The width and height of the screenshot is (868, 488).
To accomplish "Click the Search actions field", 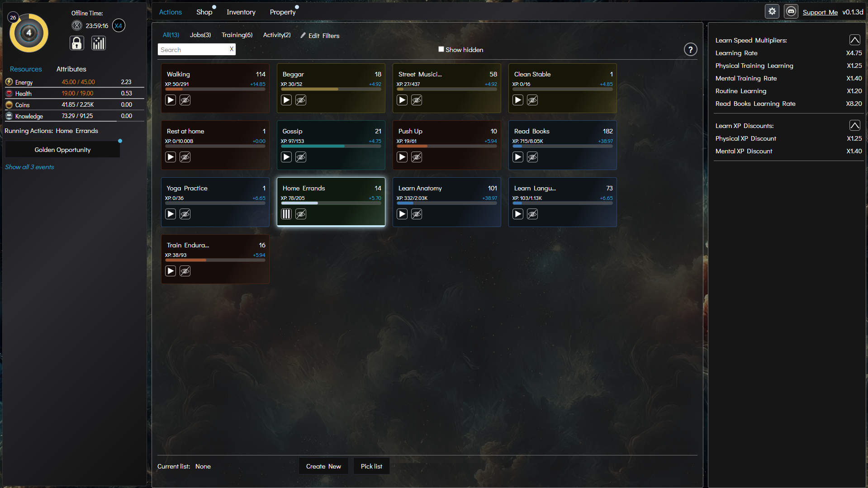I will click(x=193, y=50).
